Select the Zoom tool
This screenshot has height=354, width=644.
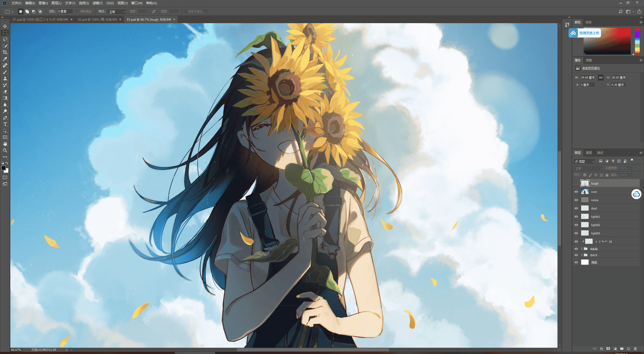(x=5, y=150)
